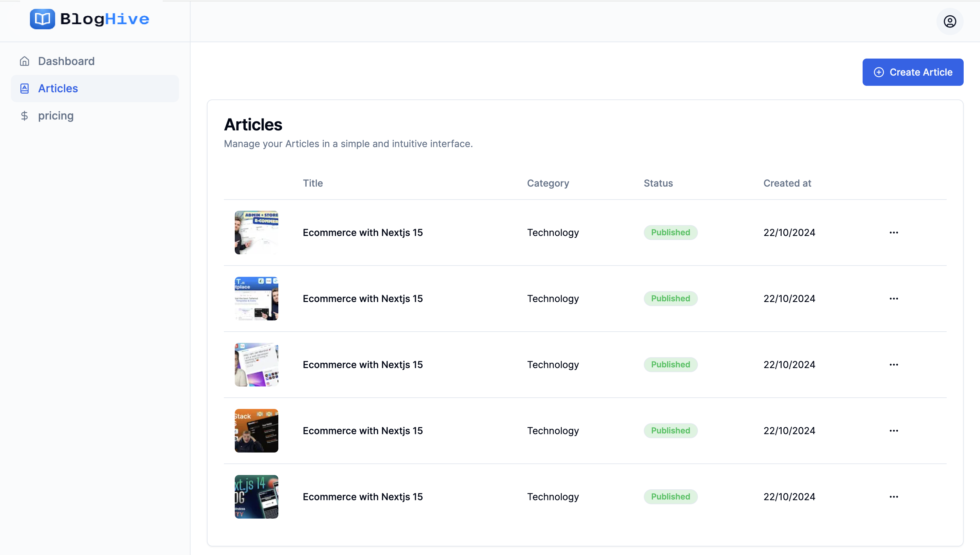Click the Published badge in first row
Image resolution: width=980 pixels, height=555 pixels.
click(670, 233)
